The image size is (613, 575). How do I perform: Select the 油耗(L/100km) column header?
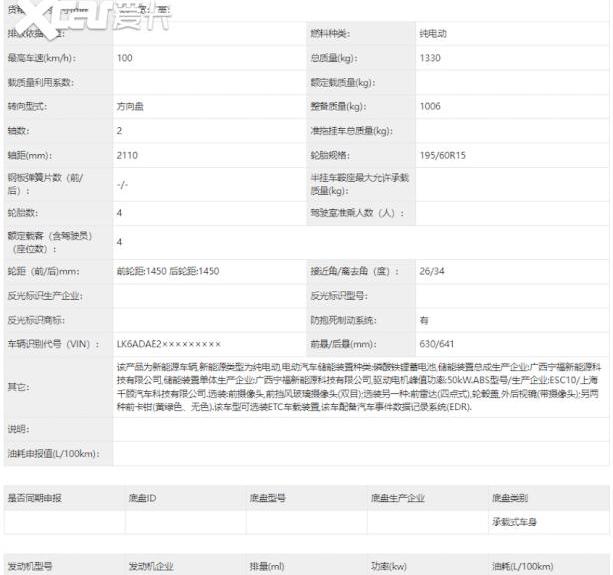523,566
